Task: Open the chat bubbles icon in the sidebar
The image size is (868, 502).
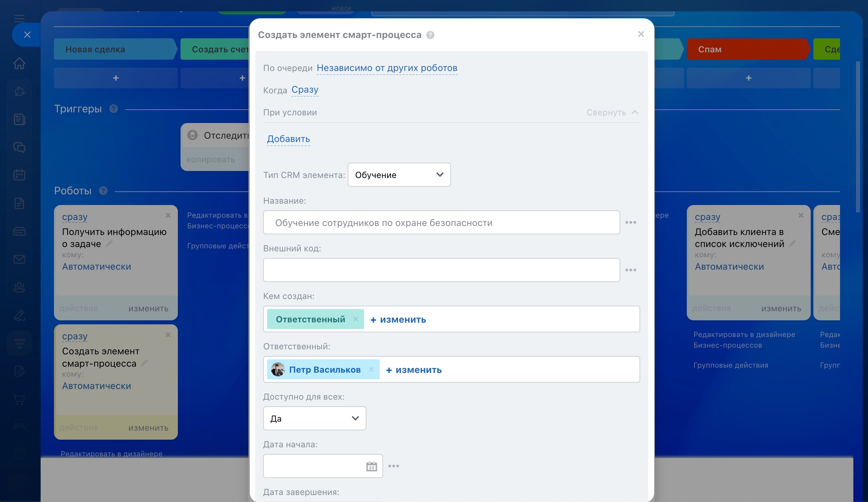Action: 19,147
